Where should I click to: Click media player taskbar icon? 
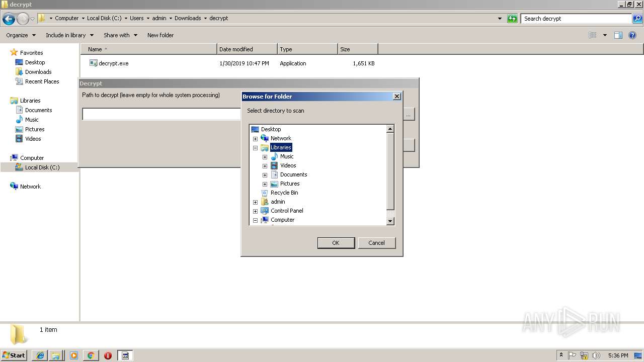[74, 355]
